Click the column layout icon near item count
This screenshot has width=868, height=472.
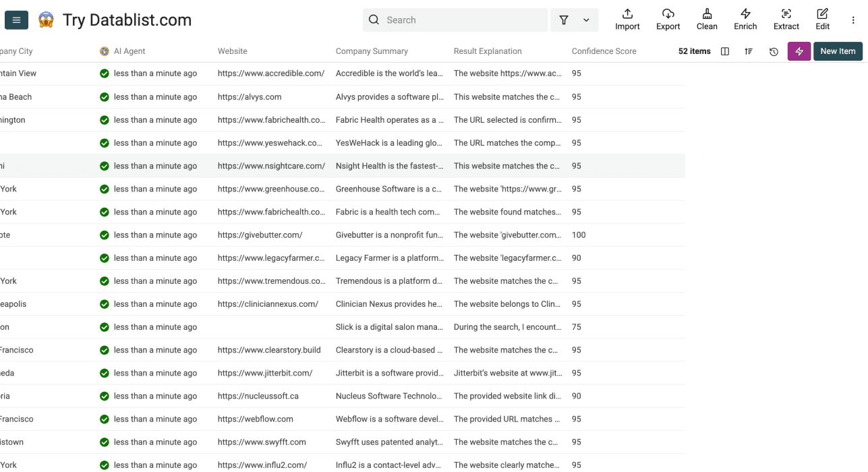click(x=724, y=51)
